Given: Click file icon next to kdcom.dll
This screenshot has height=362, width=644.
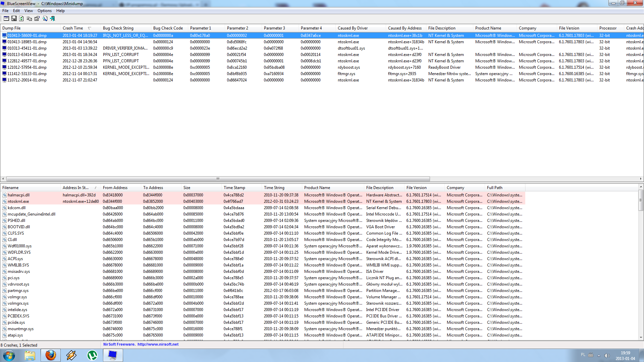Looking at the screenshot, I should [x=5, y=208].
